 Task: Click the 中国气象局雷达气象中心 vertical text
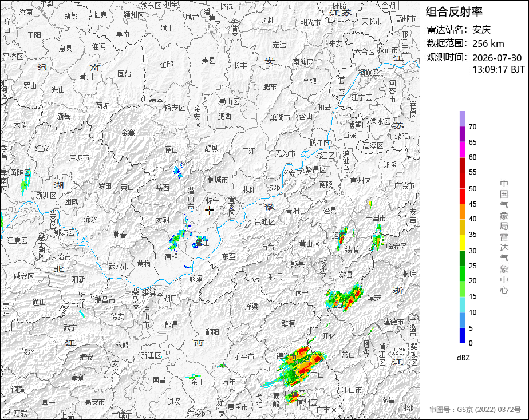pos(504,237)
